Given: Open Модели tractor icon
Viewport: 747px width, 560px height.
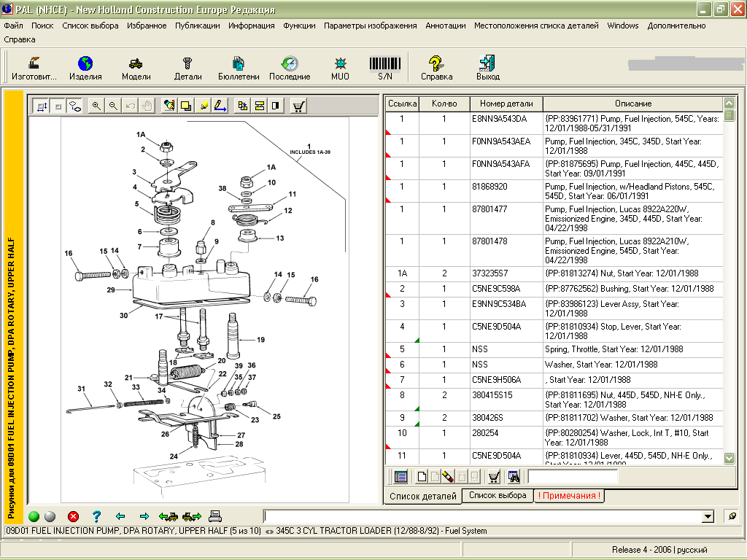Looking at the screenshot, I should [136, 68].
